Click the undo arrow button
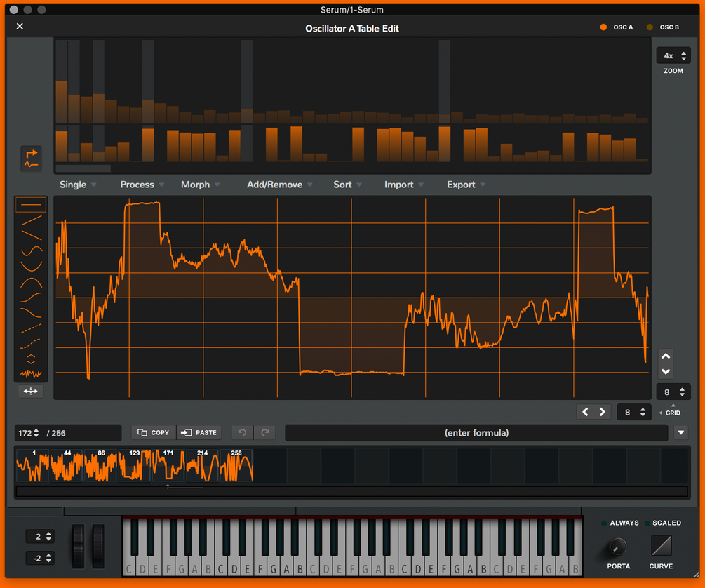 (242, 432)
